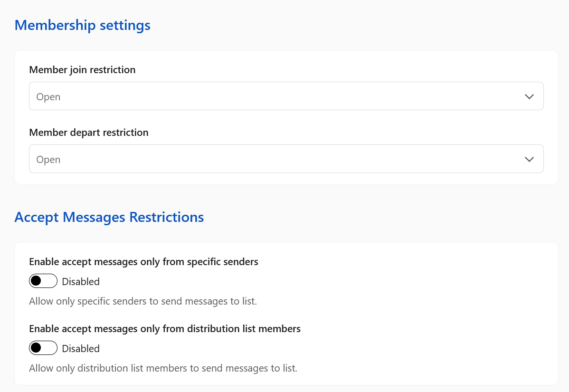Image resolution: width=569 pixels, height=392 pixels.
Task: Click the specific senders setting title
Action: pyautogui.click(x=143, y=261)
